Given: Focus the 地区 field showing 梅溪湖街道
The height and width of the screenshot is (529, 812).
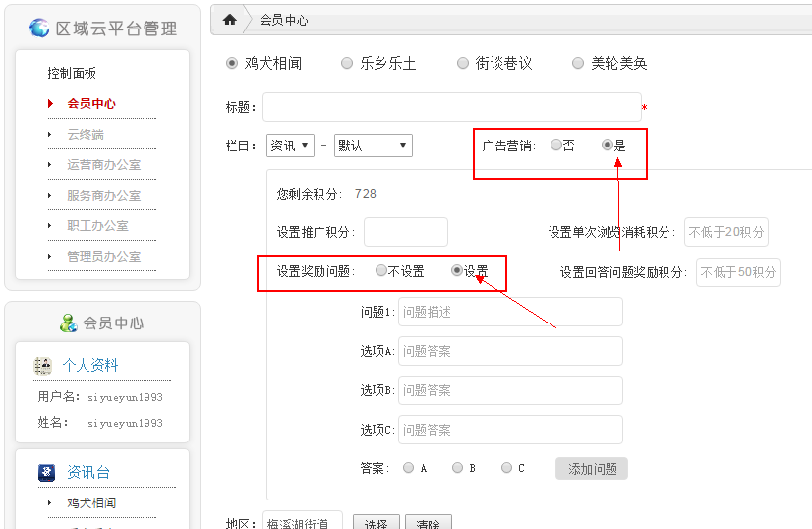Looking at the screenshot, I should [303, 520].
